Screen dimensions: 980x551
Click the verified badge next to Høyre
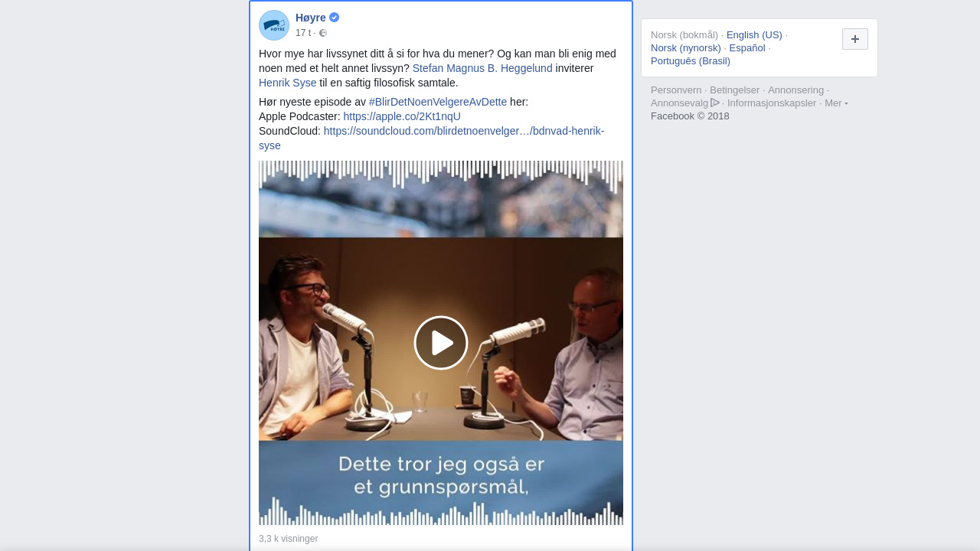point(335,18)
